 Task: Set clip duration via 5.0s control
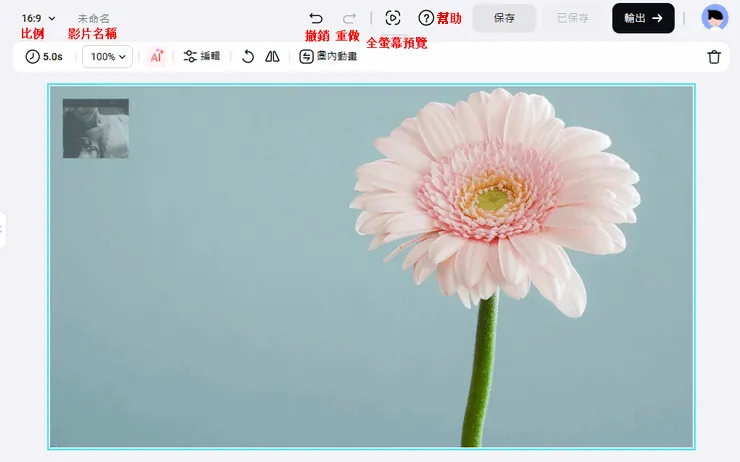(44, 57)
